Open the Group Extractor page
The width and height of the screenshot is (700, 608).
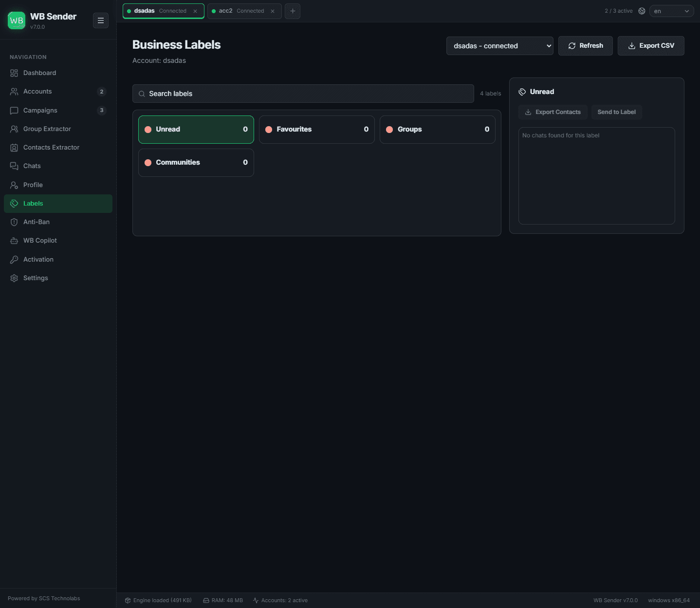[x=58, y=129]
